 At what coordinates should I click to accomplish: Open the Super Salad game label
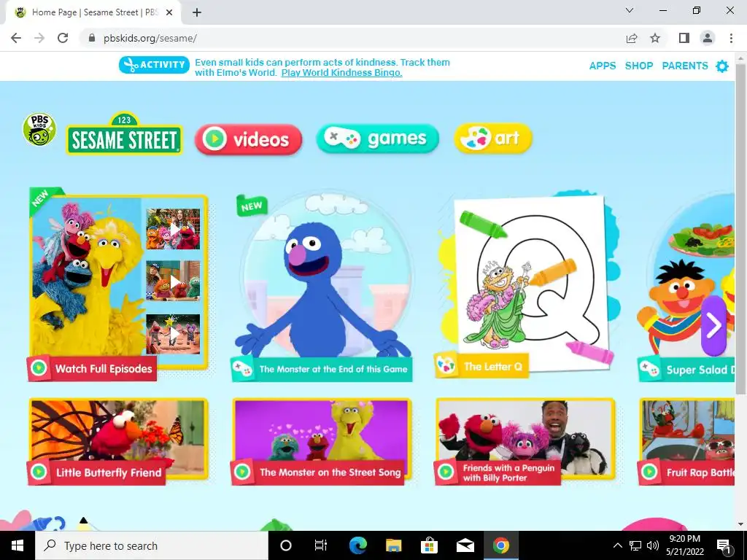coord(686,370)
